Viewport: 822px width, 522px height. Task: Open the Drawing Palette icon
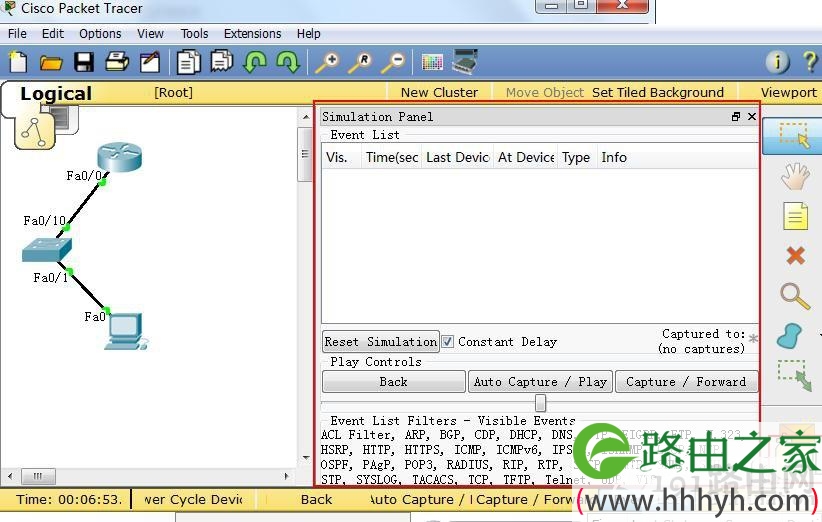pyautogui.click(x=432, y=62)
